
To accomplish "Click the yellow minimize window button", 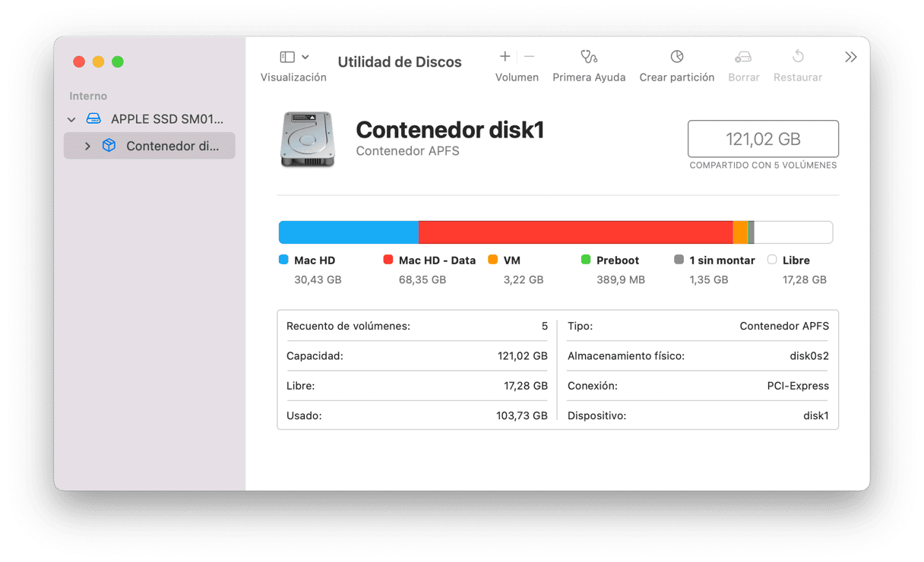I will [98, 62].
